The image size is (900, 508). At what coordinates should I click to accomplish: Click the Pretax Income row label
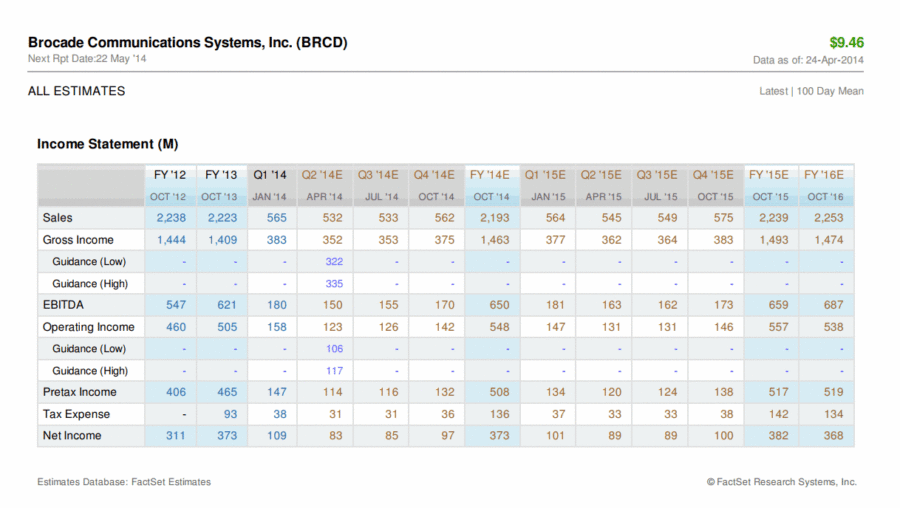(x=79, y=392)
